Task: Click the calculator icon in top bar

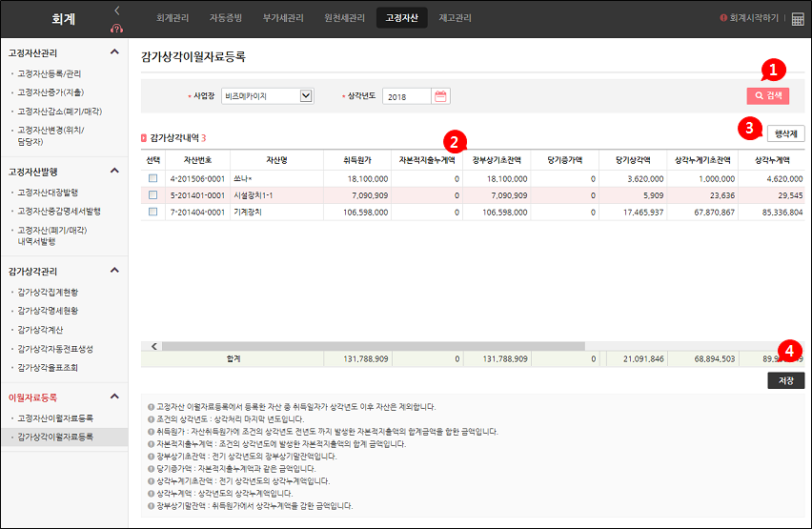Action: [798, 18]
